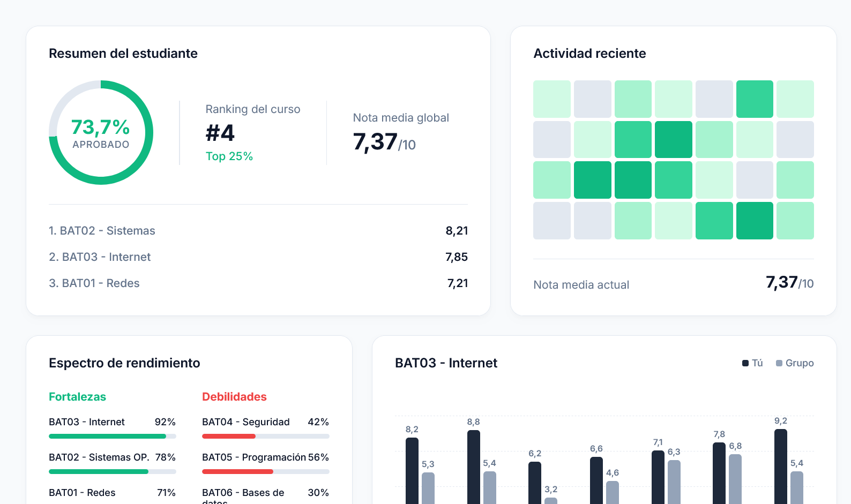Click the 'Fortalezas' column heading
This screenshot has width=851, height=504.
pyautogui.click(x=78, y=397)
